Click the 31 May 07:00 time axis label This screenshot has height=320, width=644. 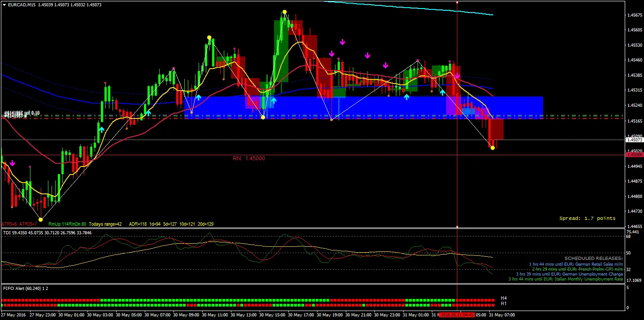click(502, 315)
